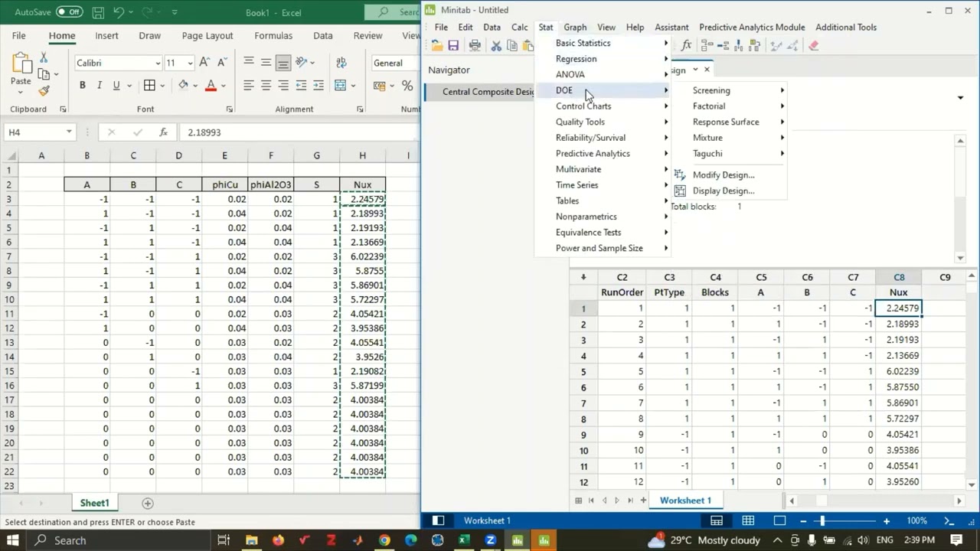Switch to the Insert tab in Excel
980x551 pixels.
click(x=106, y=35)
